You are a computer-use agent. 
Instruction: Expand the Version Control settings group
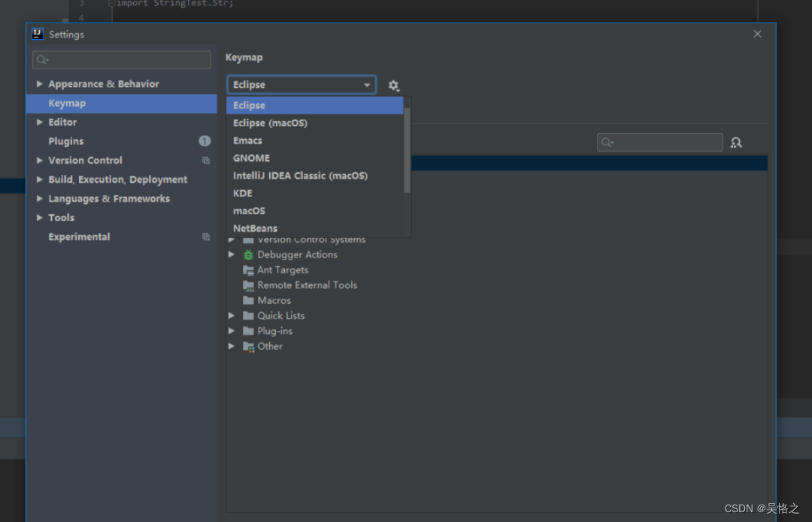click(39, 160)
